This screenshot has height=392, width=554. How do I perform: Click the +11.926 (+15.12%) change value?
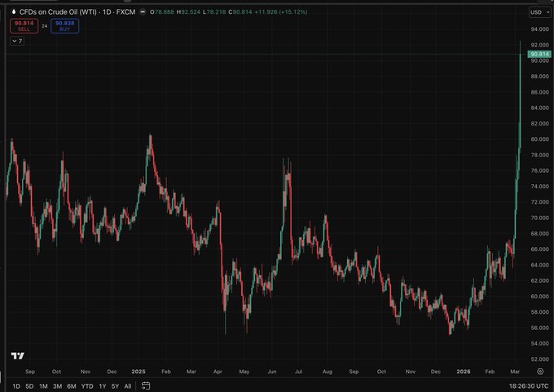pyautogui.click(x=281, y=12)
